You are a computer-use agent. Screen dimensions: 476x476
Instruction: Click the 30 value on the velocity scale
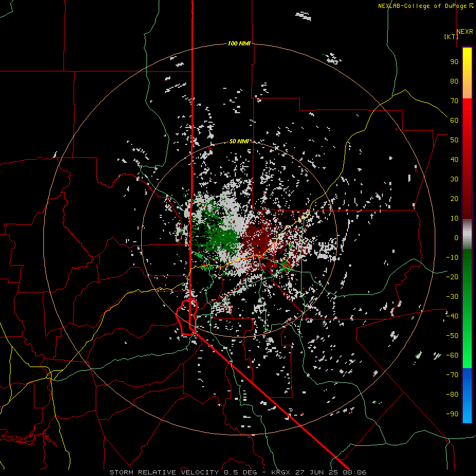pyautogui.click(x=454, y=179)
